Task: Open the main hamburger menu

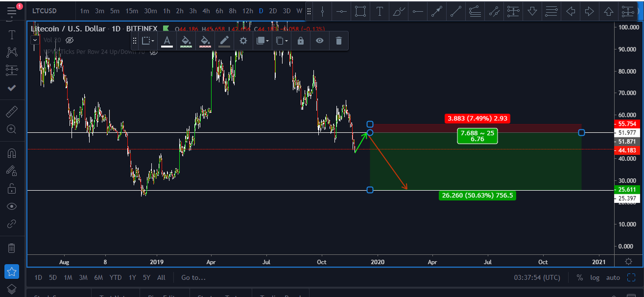Action: point(12,11)
